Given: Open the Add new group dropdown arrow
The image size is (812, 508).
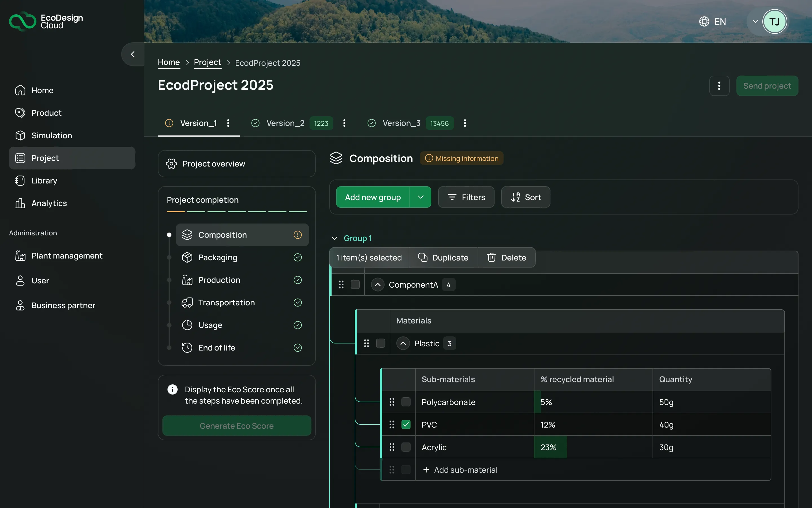Looking at the screenshot, I should [x=420, y=197].
